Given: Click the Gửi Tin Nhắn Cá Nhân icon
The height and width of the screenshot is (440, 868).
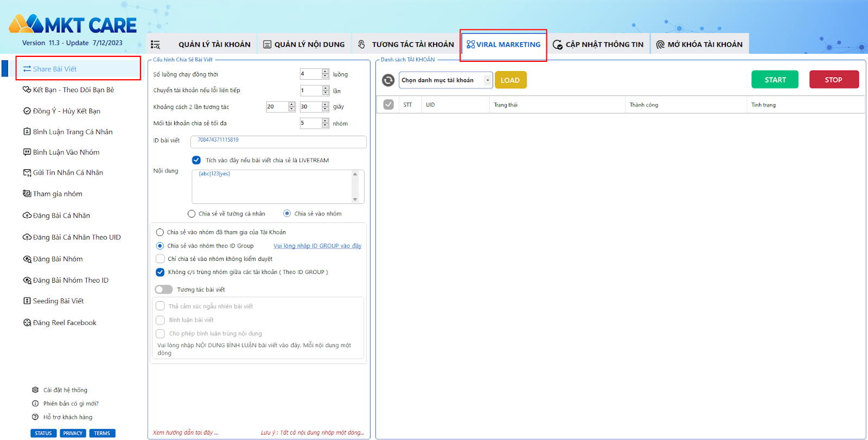Looking at the screenshot, I should coord(27,173).
